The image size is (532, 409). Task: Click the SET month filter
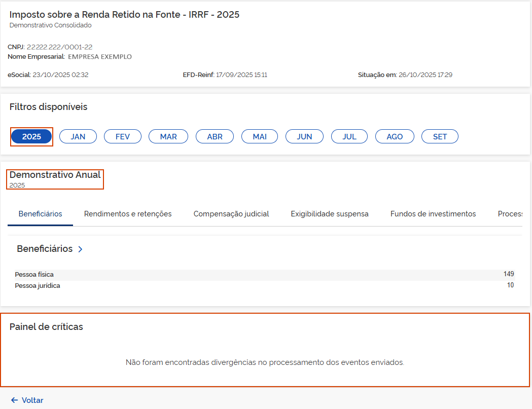(440, 137)
